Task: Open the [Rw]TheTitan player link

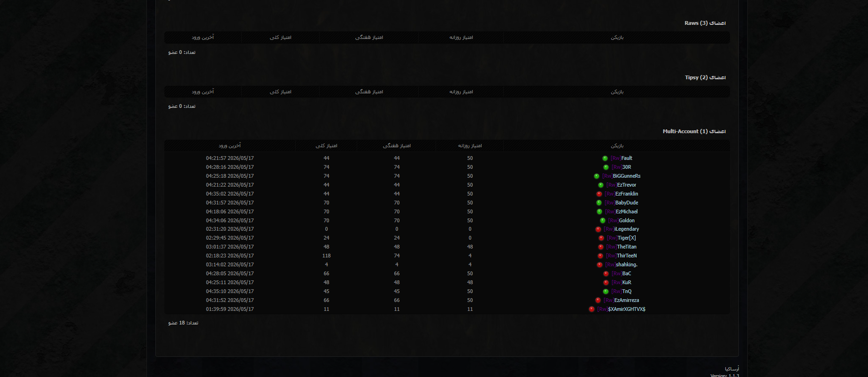Action: [622, 247]
